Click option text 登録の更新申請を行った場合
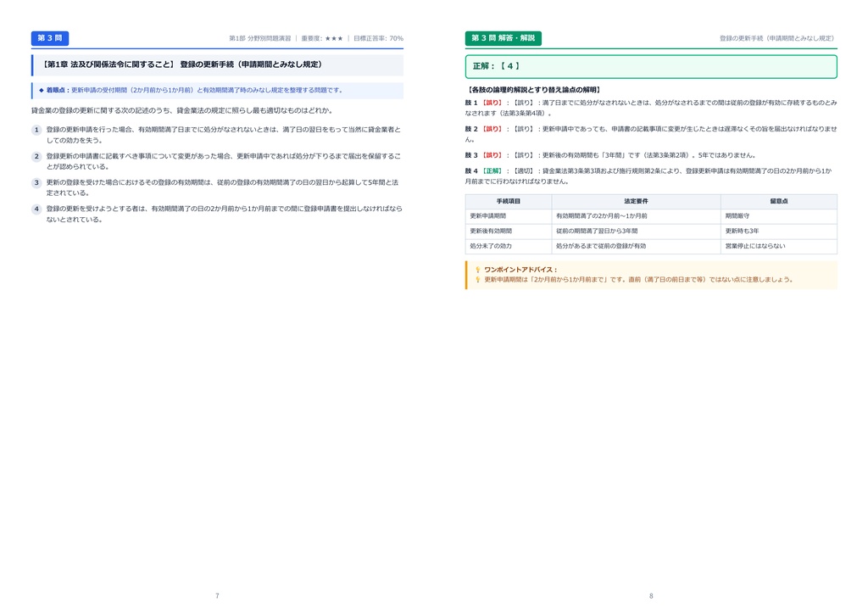Viewport: 868px width, 614px height. (x=224, y=135)
